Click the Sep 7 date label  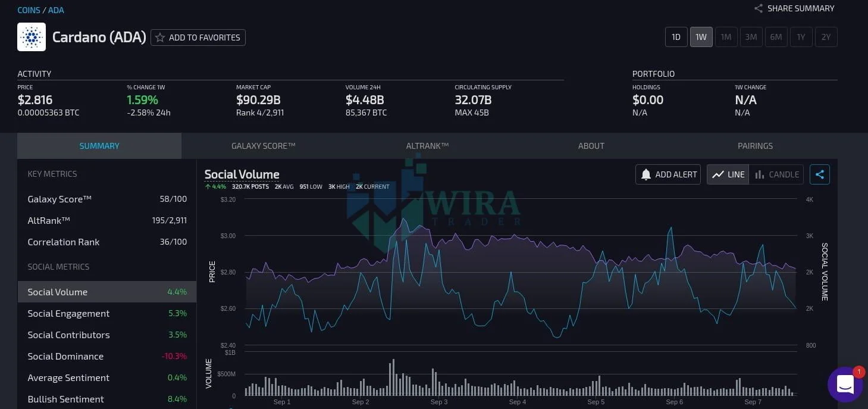coord(753,402)
